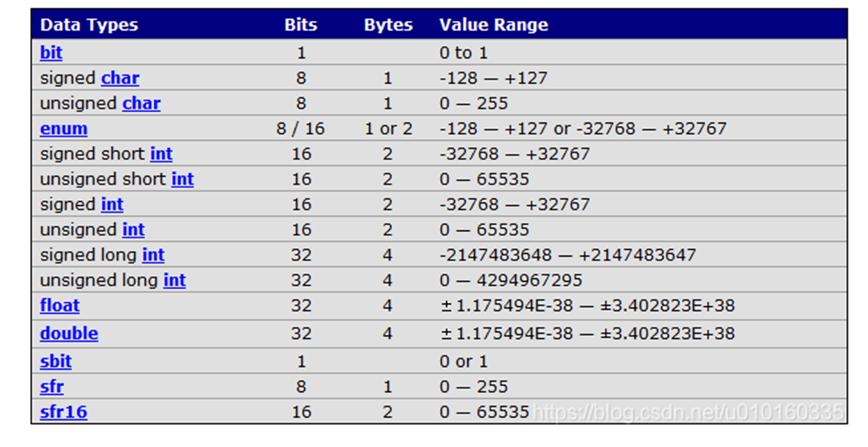
Task: Click the int link beside unsigned short
Action: 182,180
